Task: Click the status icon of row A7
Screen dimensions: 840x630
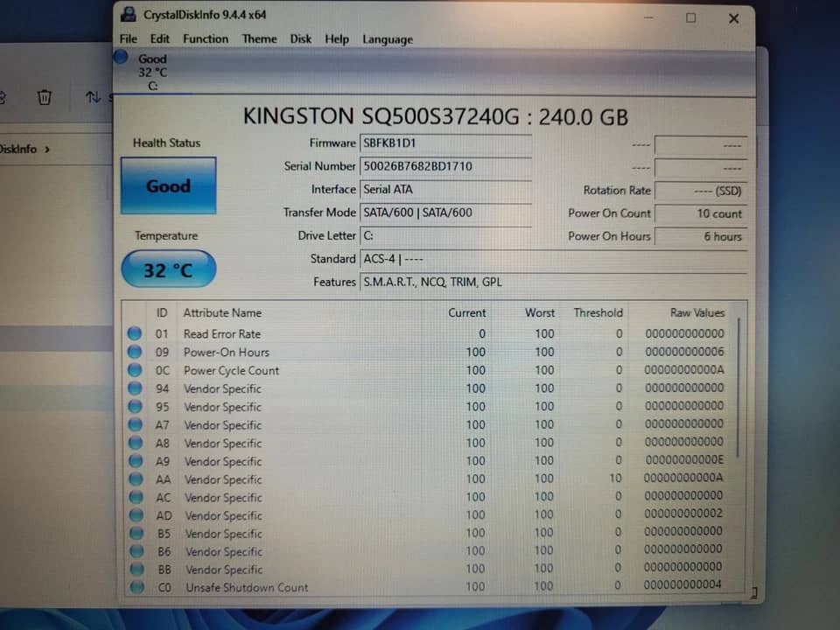Action: click(136, 424)
